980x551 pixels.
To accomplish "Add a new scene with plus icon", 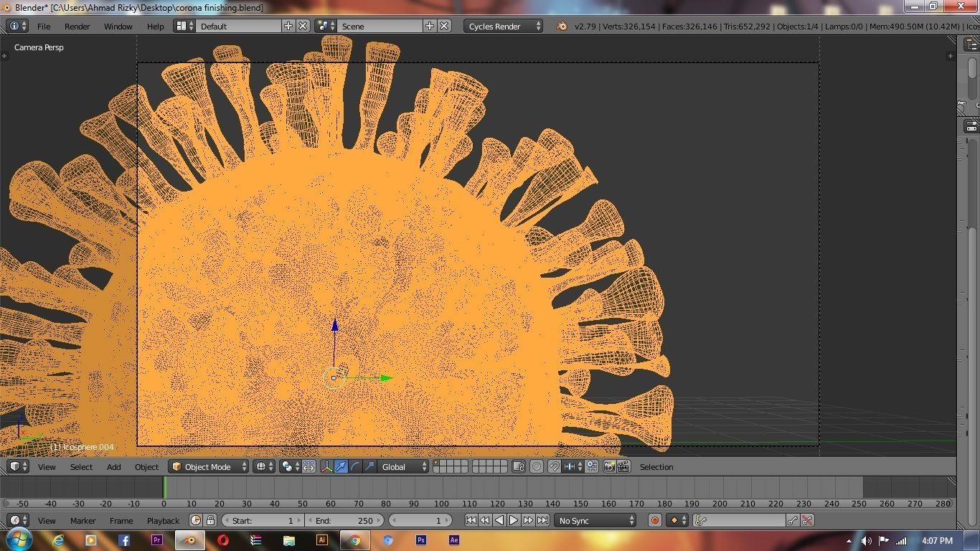I will tap(430, 26).
